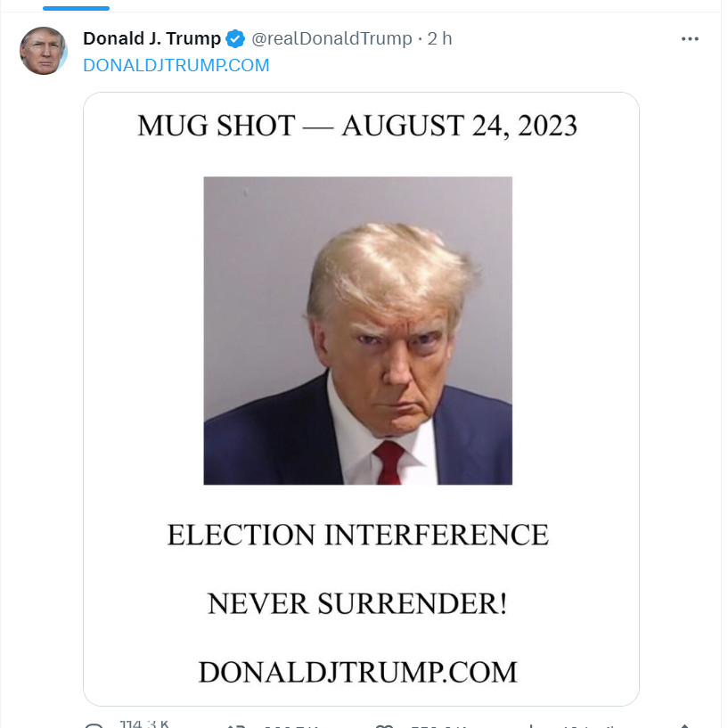728x728 pixels.
Task: Click the Donald J. Trump display name
Action: click(x=151, y=38)
